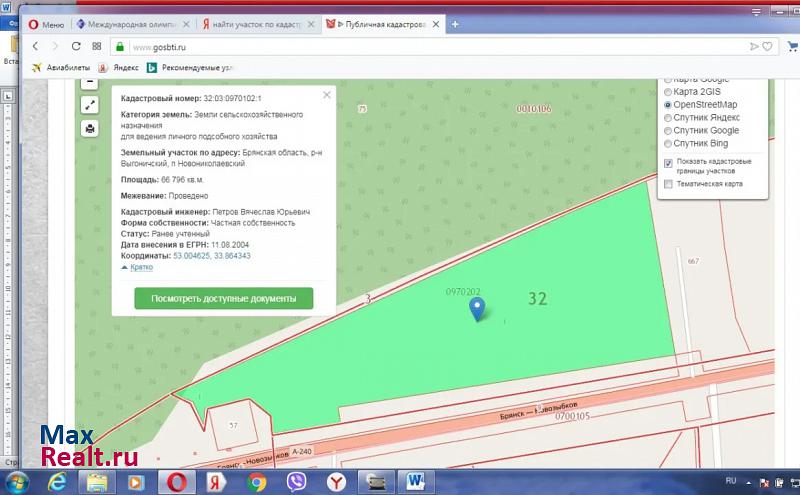This screenshot has height=495, width=800.
Task: Switch to the Международная олимпиада tab
Action: tap(134, 22)
